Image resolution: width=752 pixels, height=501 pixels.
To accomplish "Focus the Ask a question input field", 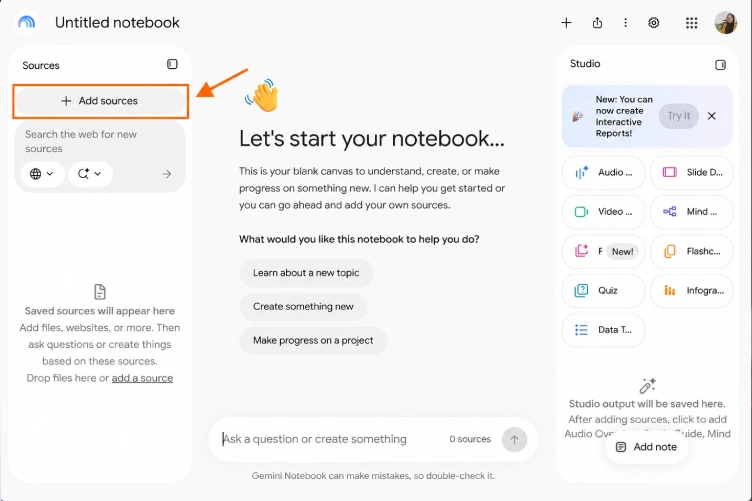I will point(314,439).
